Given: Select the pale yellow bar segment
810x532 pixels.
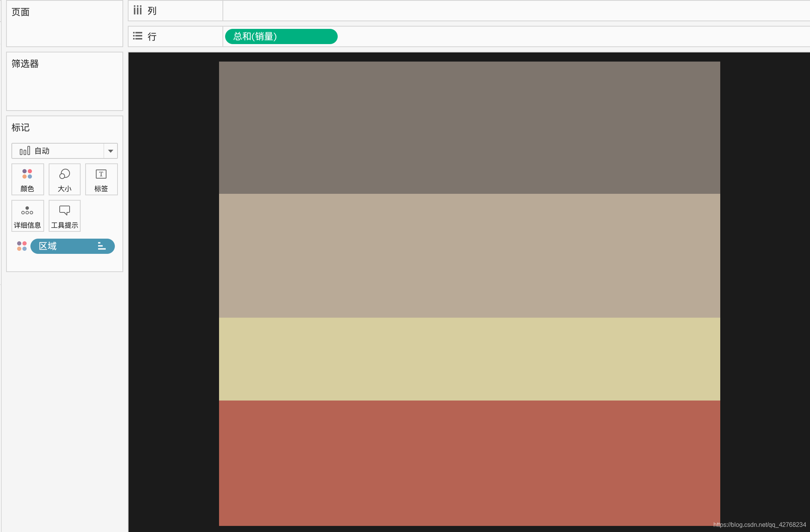Looking at the screenshot, I should click(469, 359).
